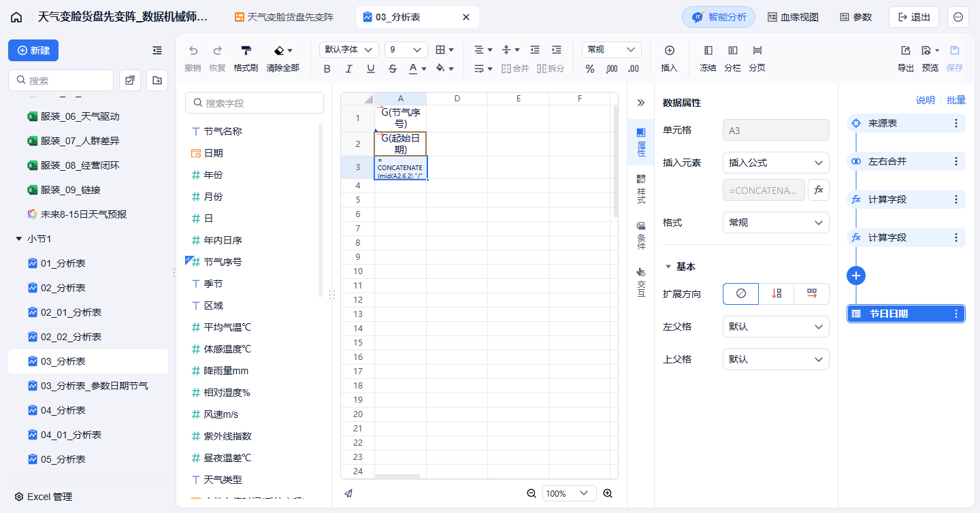Open pagination (分页)
Image resolution: width=980 pixels, height=513 pixels.
click(757, 59)
